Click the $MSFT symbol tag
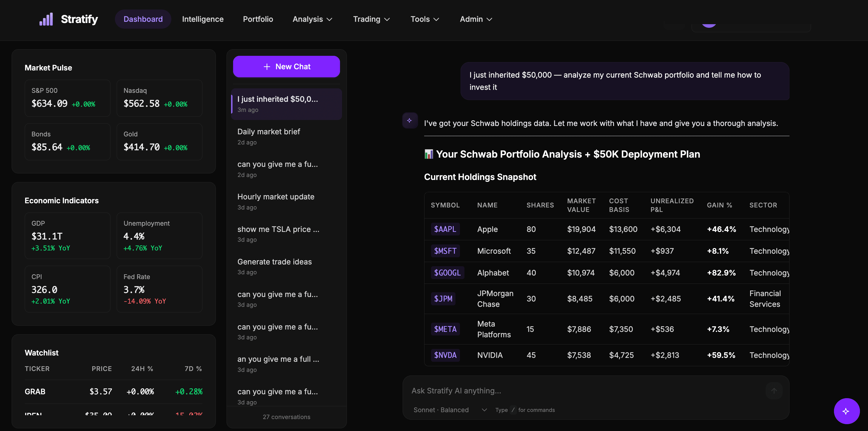The height and width of the screenshot is (431, 868). click(445, 251)
